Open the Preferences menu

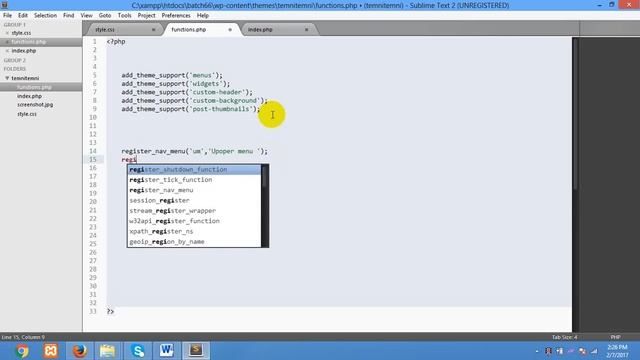click(x=176, y=16)
